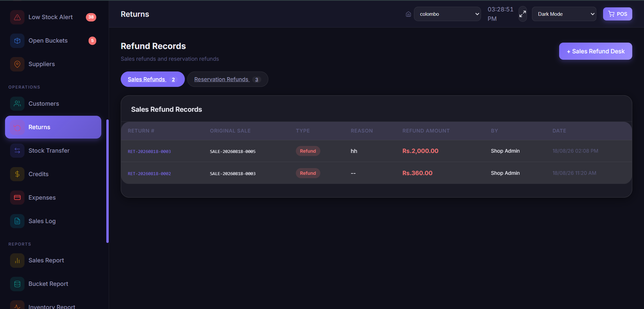Click the Open Buckets cube icon
644x309 pixels.
[17, 41]
